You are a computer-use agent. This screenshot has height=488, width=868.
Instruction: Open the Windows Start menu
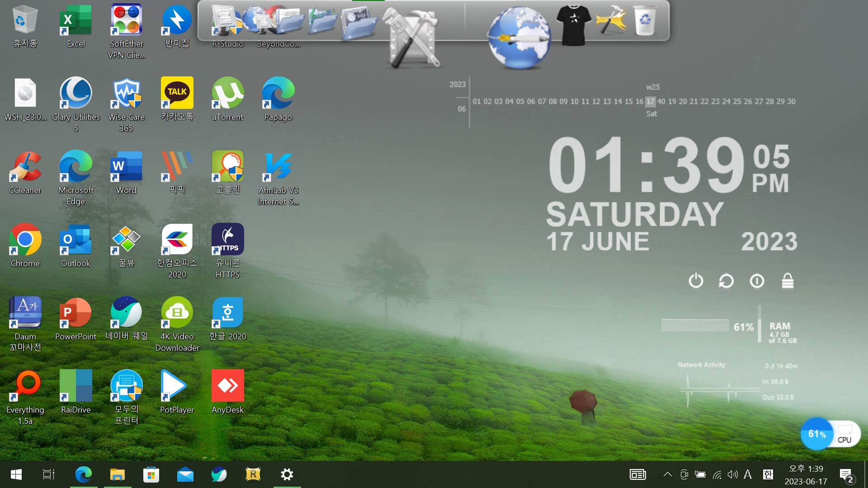tap(16, 474)
